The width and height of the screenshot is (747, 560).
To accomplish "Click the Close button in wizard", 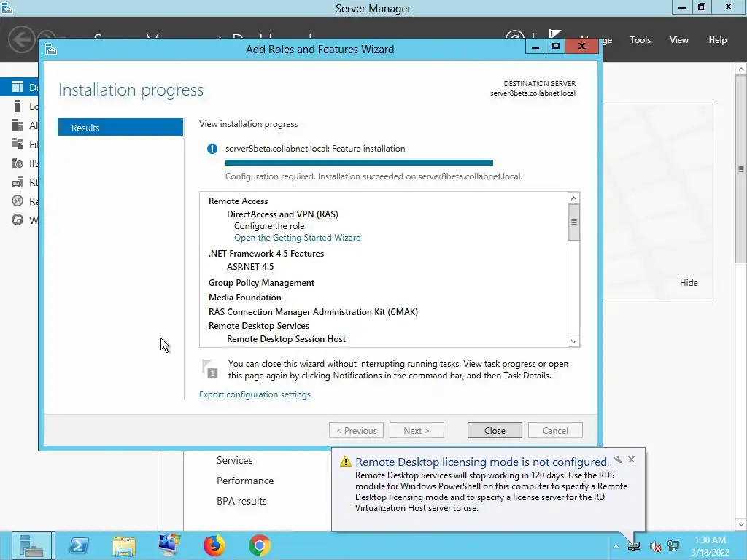I will (495, 430).
